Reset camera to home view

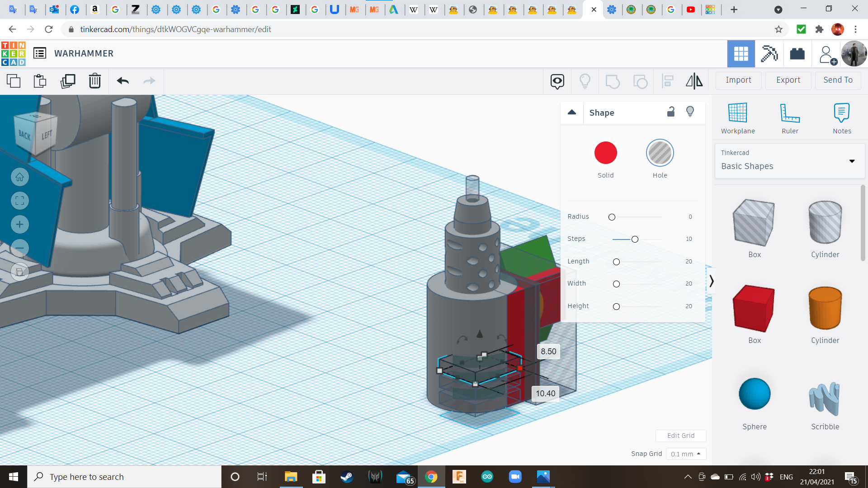tap(19, 177)
